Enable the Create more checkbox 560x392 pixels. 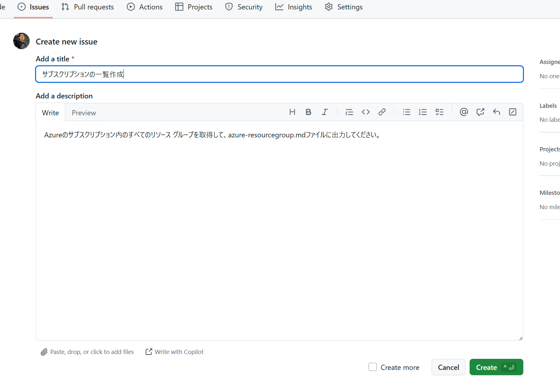(372, 367)
